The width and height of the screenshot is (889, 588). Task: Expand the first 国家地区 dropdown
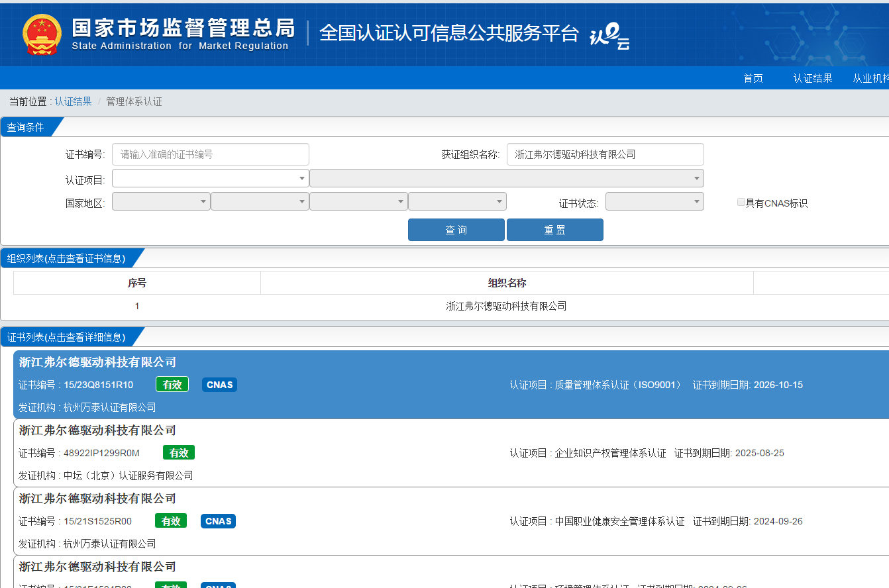coord(161,201)
